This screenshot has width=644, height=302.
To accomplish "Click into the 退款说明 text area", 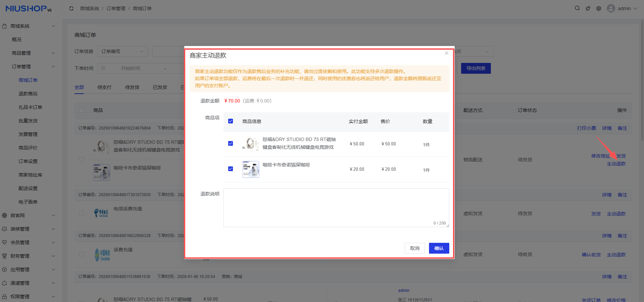I will [x=336, y=208].
